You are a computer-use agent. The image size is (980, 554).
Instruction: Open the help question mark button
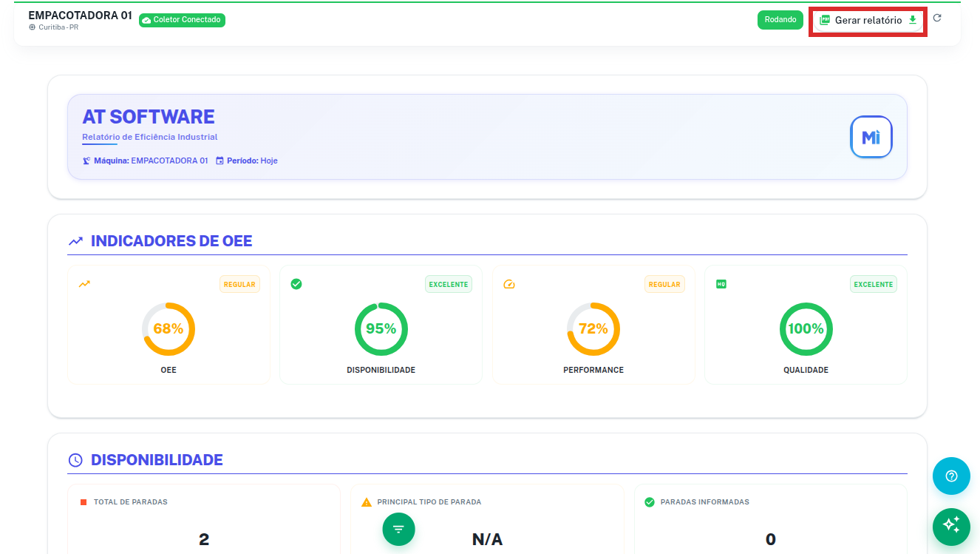951,476
